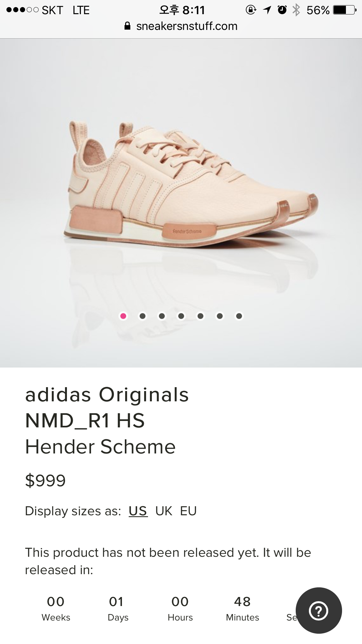Switch size display to US
362x644 pixels.
(138, 511)
